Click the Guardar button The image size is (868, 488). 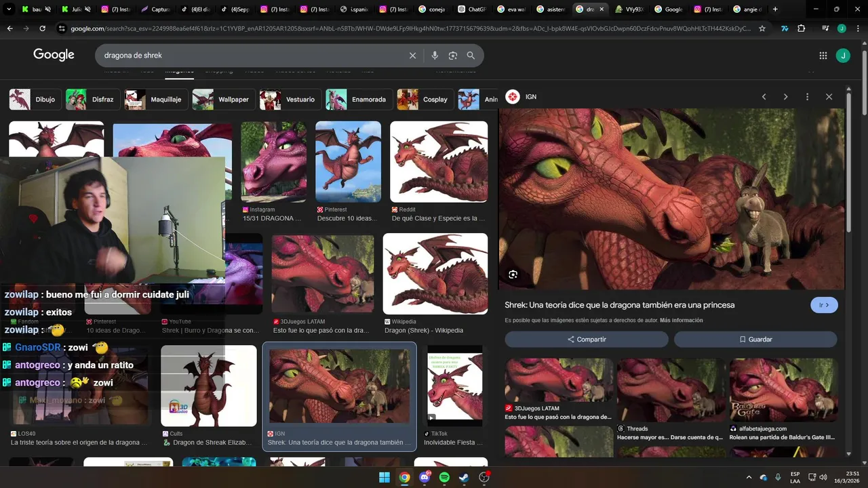pos(755,340)
